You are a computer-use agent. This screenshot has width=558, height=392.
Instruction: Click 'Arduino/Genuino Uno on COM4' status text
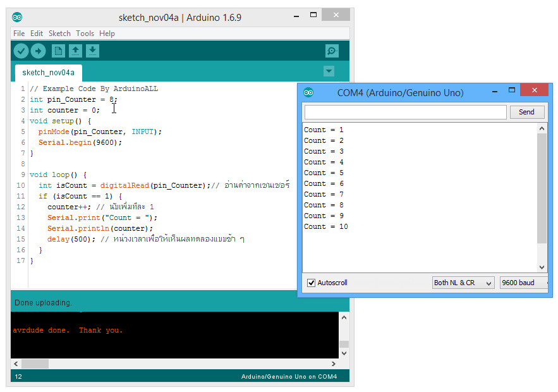coord(289,377)
